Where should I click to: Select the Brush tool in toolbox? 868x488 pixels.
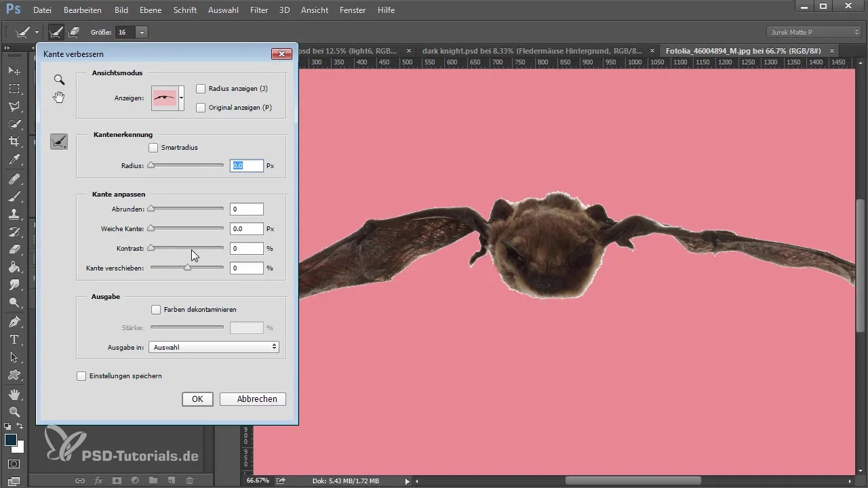coord(14,197)
